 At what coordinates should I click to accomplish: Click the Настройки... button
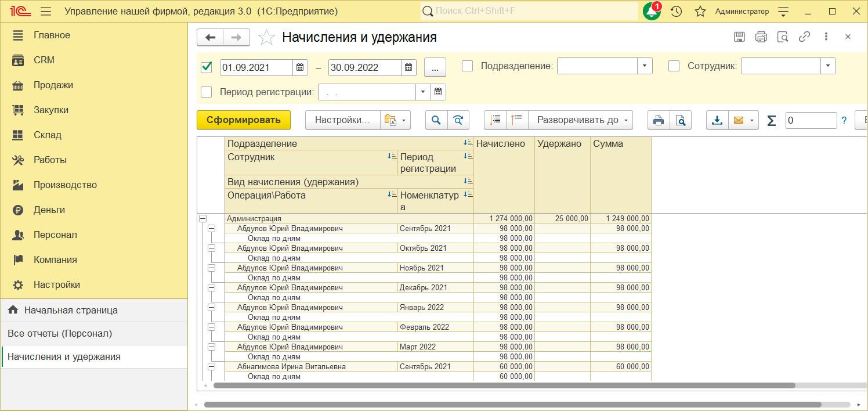click(x=342, y=120)
